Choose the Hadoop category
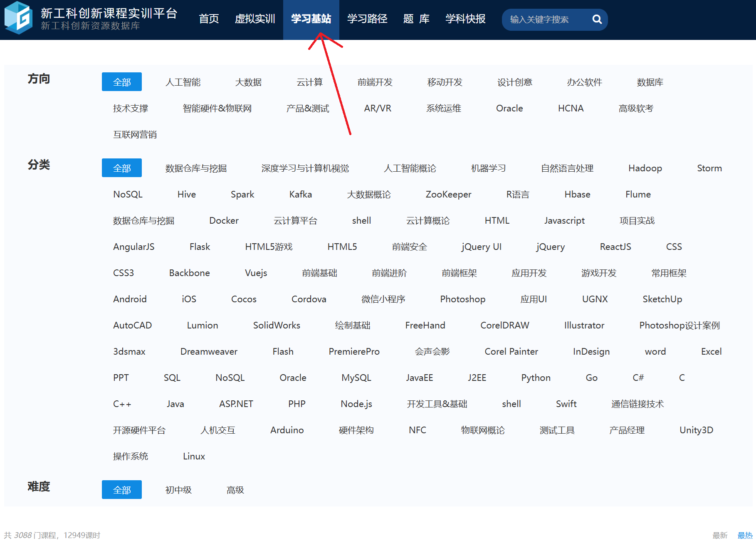756x548 pixels. pyautogui.click(x=645, y=168)
